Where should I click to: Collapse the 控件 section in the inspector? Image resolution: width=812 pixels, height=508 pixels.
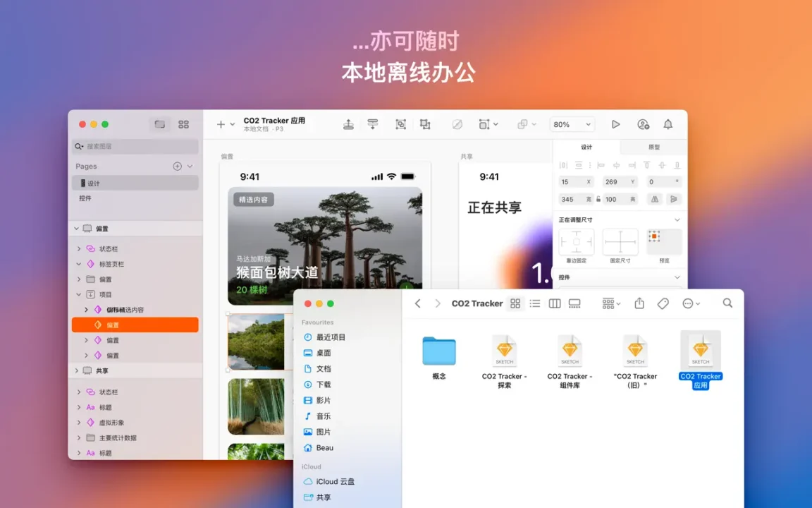(677, 278)
